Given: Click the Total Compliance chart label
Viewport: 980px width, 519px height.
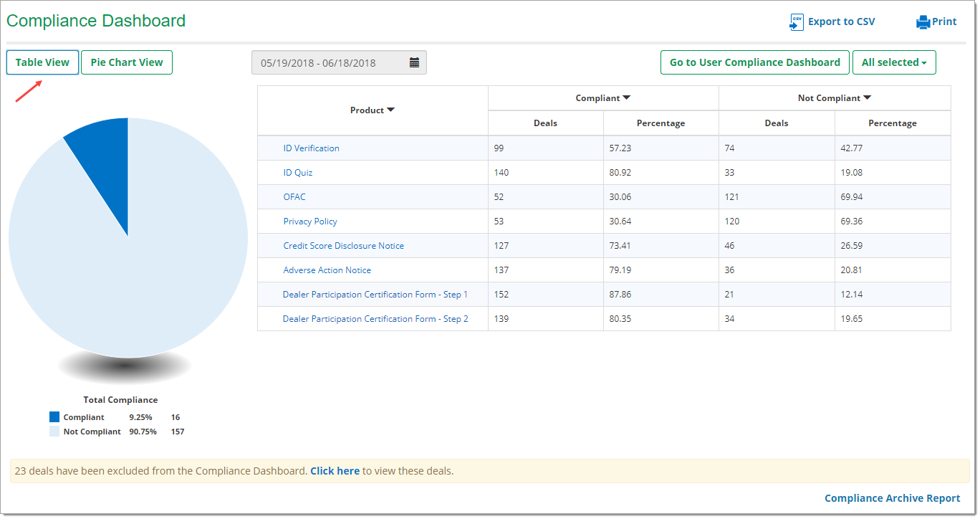Looking at the screenshot, I should click(120, 400).
